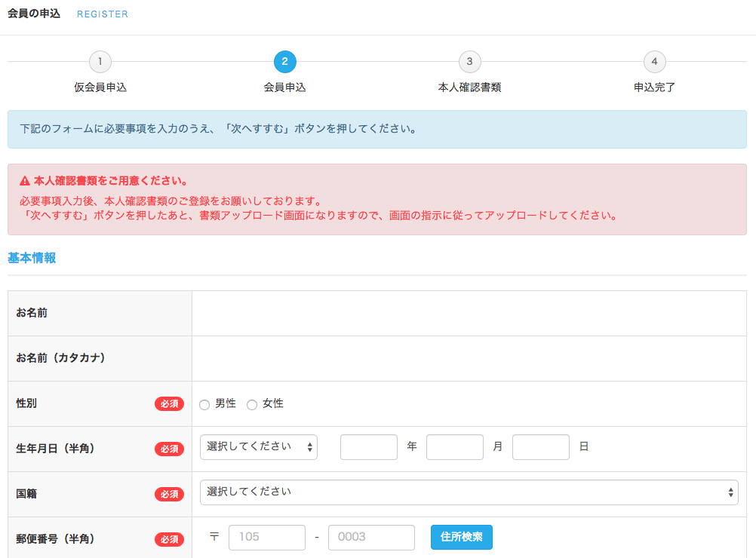The height and width of the screenshot is (558, 756).
Task: Select step 2 circle 会員申込
Action: click(x=285, y=62)
